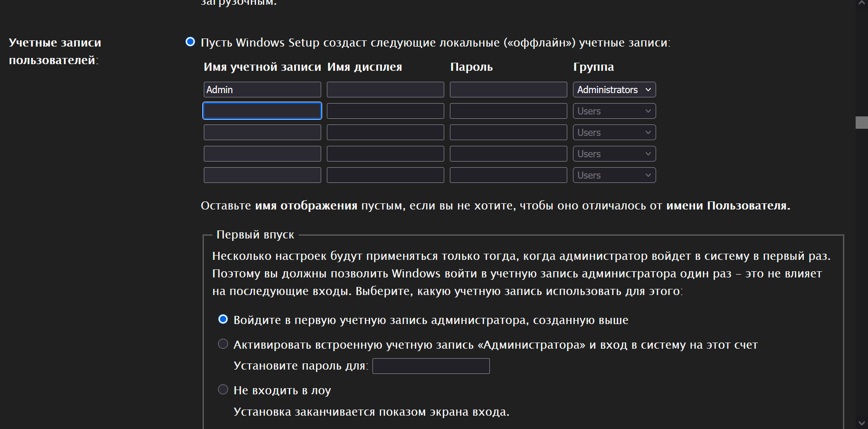Open the last row Users group dropdown
This screenshot has height=429, width=868.
pos(614,175)
